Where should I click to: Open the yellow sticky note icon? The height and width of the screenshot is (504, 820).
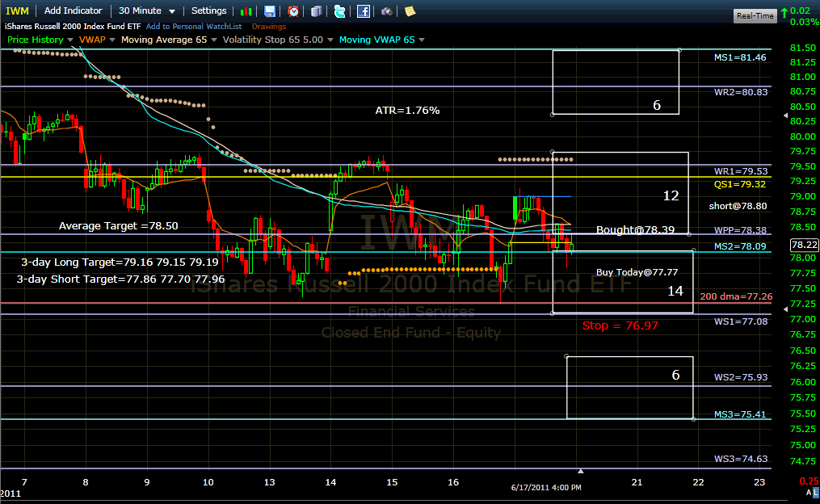pyautogui.click(x=410, y=11)
